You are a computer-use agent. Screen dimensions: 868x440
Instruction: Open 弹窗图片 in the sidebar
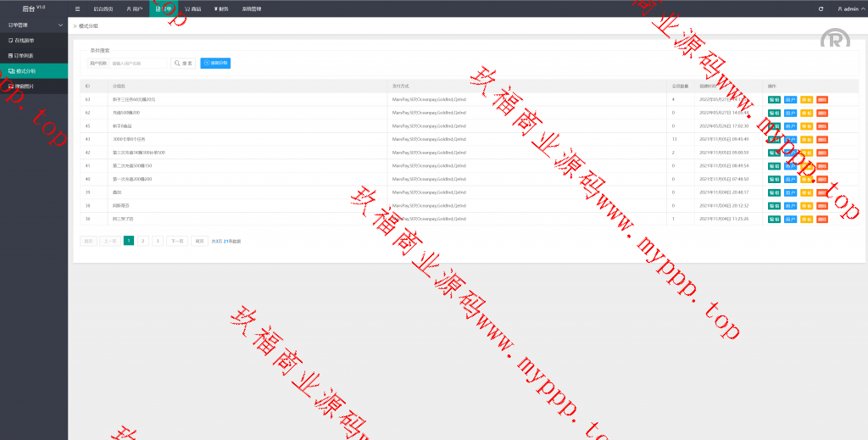[x=25, y=86]
